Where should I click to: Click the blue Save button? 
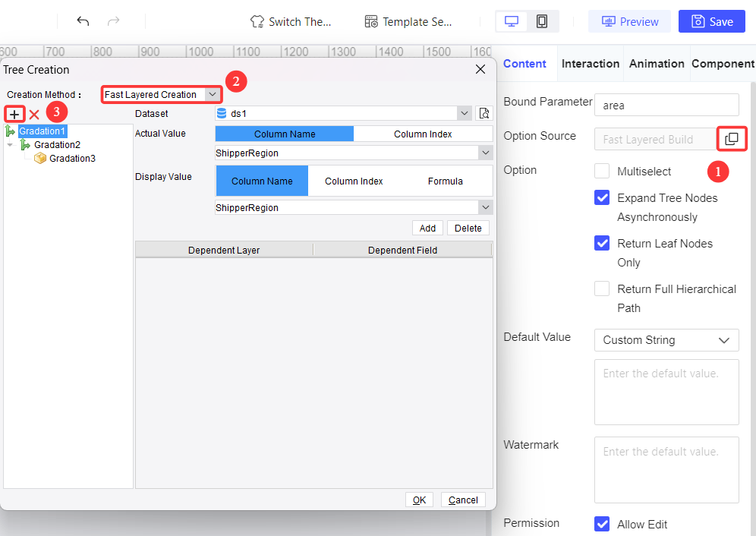tap(711, 21)
